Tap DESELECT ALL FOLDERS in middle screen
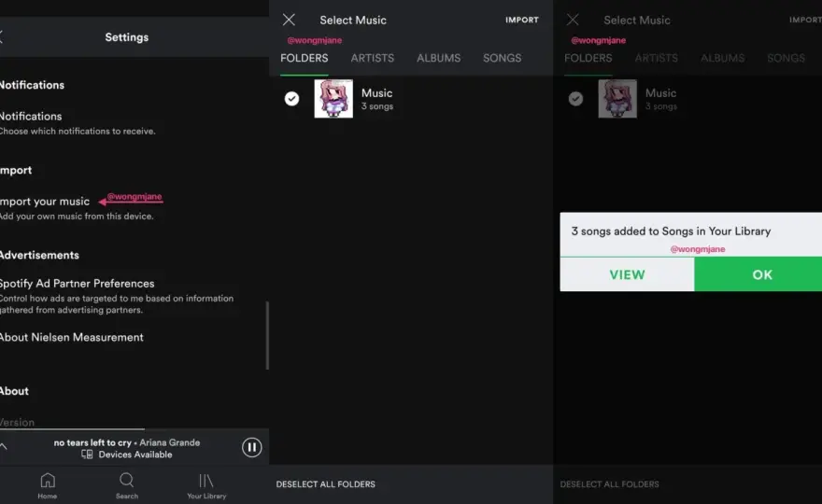 click(x=326, y=484)
